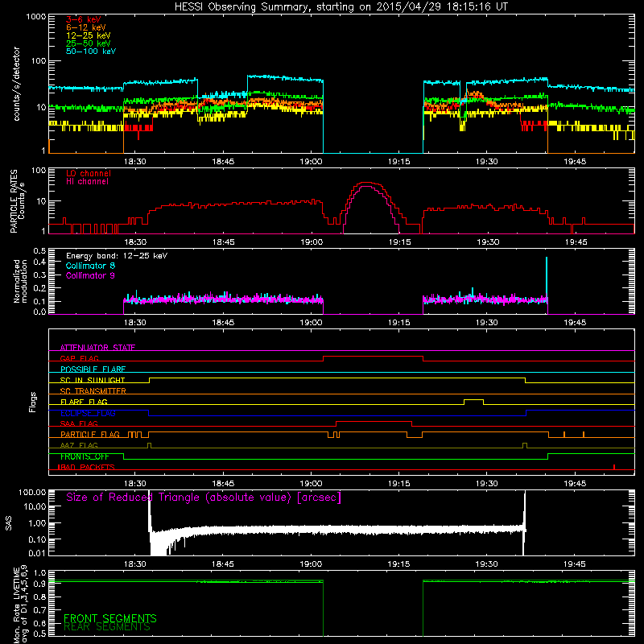
Task: Click '19:45' below the SAS panel
Action: pos(575,564)
